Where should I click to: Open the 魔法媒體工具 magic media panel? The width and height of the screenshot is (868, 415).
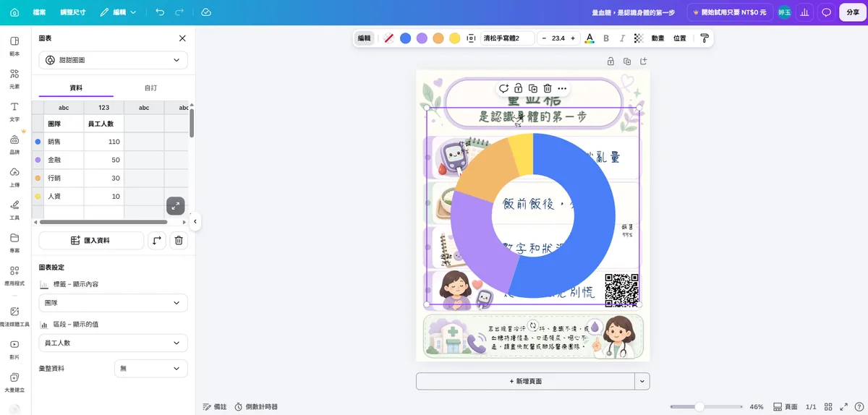14,317
